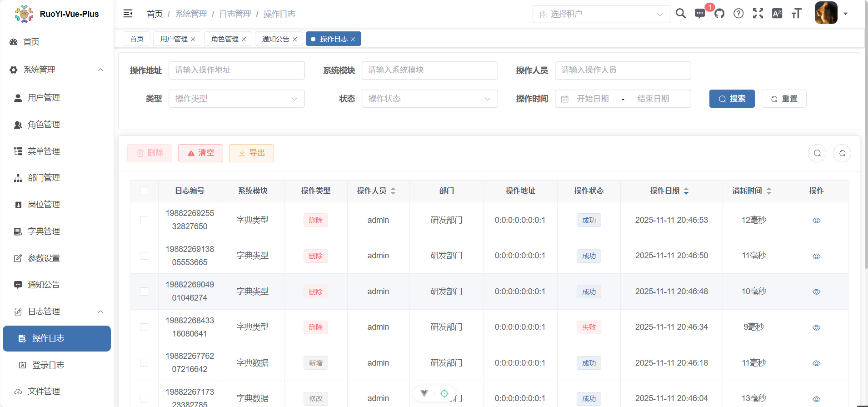This screenshot has height=407, width=868.
Task: Toggle the select-all checkbox in table header
Action: click(144, 191)
